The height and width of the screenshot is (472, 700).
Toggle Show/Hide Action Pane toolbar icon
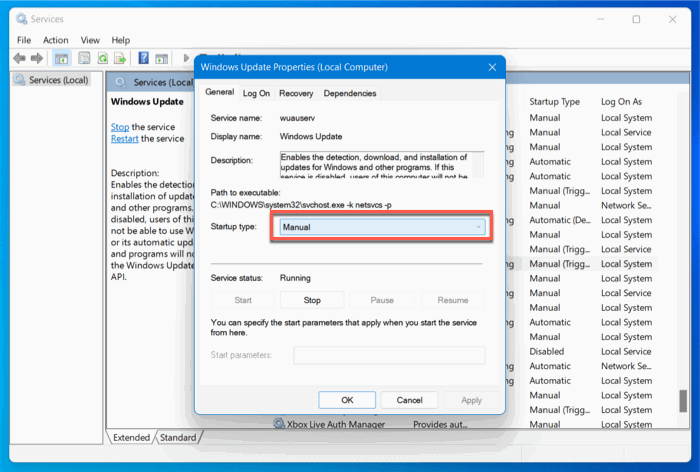(x=162, y=58)
